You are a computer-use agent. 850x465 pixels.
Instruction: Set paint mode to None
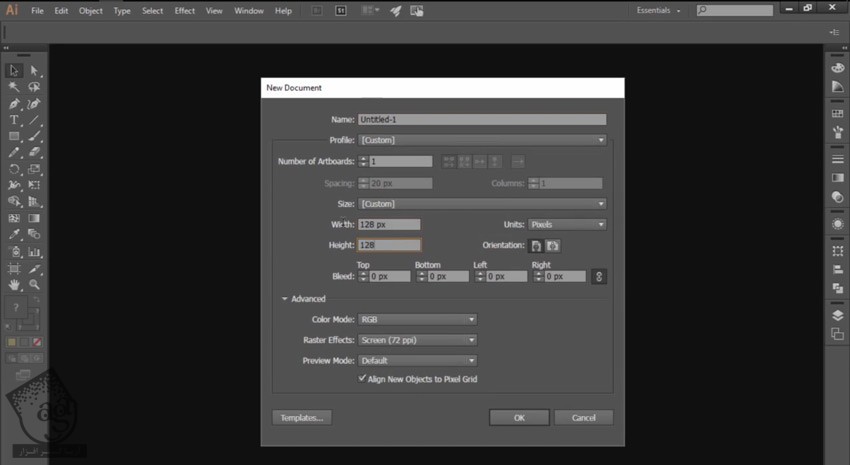pyautogui.click(x=37, y=342)
